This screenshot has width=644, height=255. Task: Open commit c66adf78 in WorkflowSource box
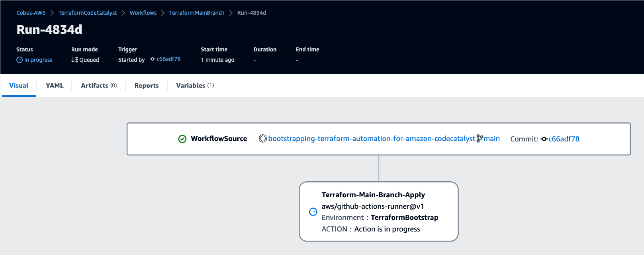pyautogui.click(x=564, y=139)
